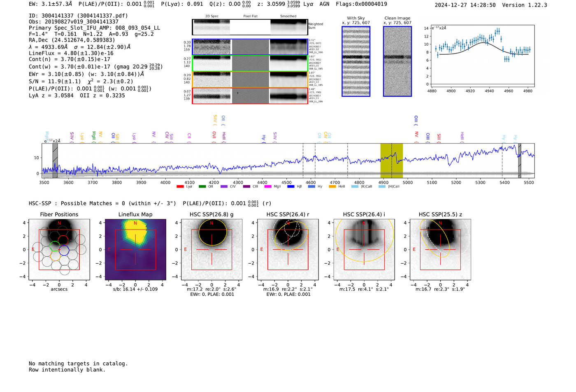Click the hatched gray band near 5460 Å

click(520, 161)
